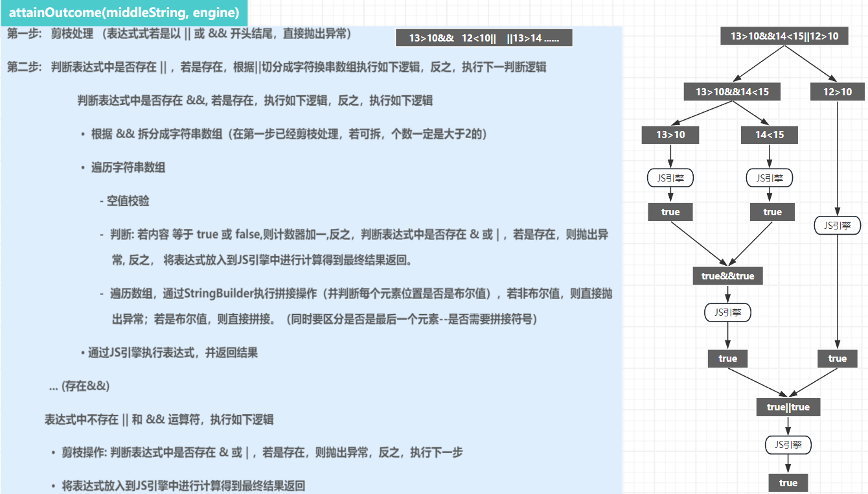The width and height of the screenshot is (868, 494).
Task: Select the root node 13>10&&14<15||12>10
Action: point(784,36)
